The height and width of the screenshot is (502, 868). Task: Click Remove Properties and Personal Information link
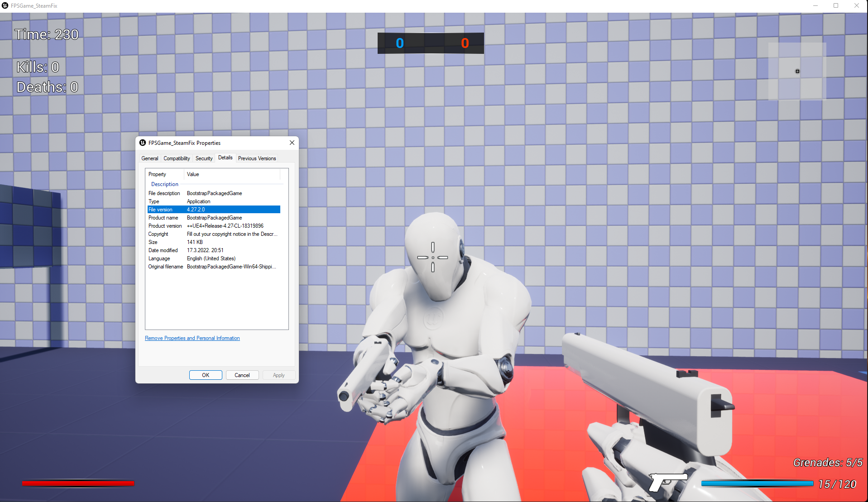click(x=192, y=338)
